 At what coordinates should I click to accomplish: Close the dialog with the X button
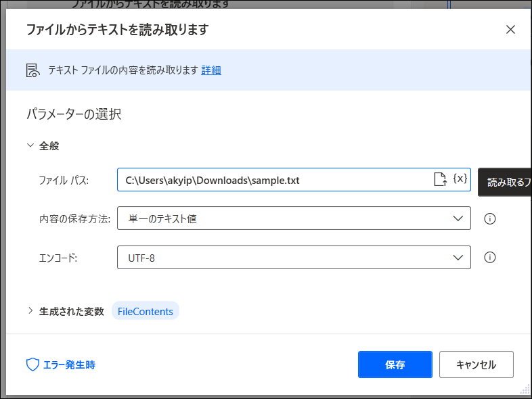click(x=510, y=30)
